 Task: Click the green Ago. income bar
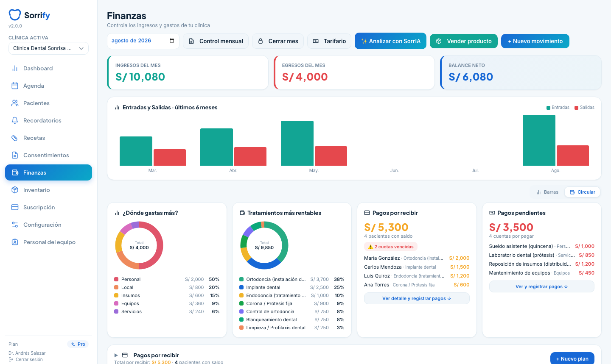(539, 140)
